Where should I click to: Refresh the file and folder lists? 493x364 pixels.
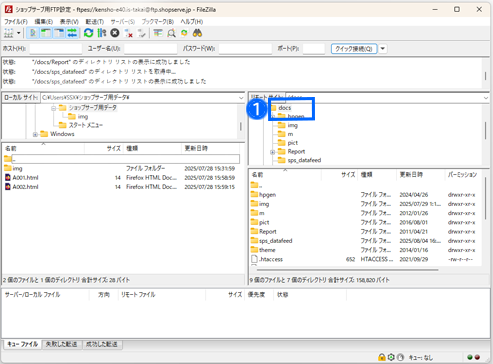[88, 33]
